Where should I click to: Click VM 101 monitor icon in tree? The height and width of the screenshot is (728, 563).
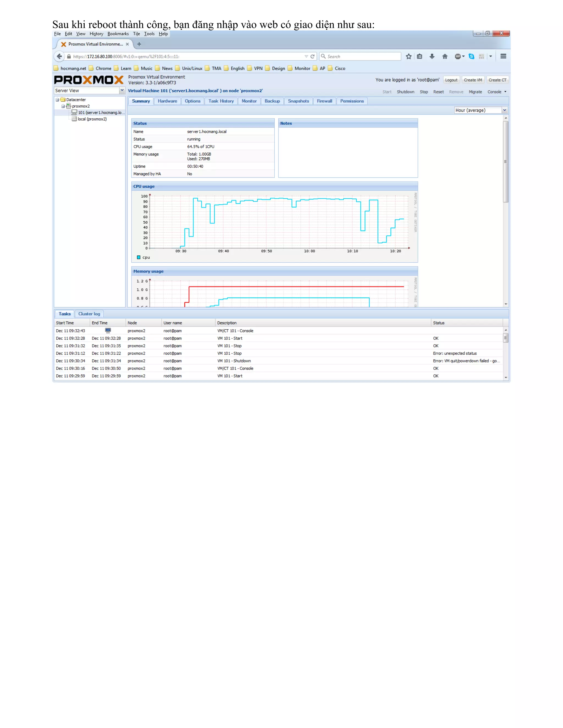tap(74, 112)
